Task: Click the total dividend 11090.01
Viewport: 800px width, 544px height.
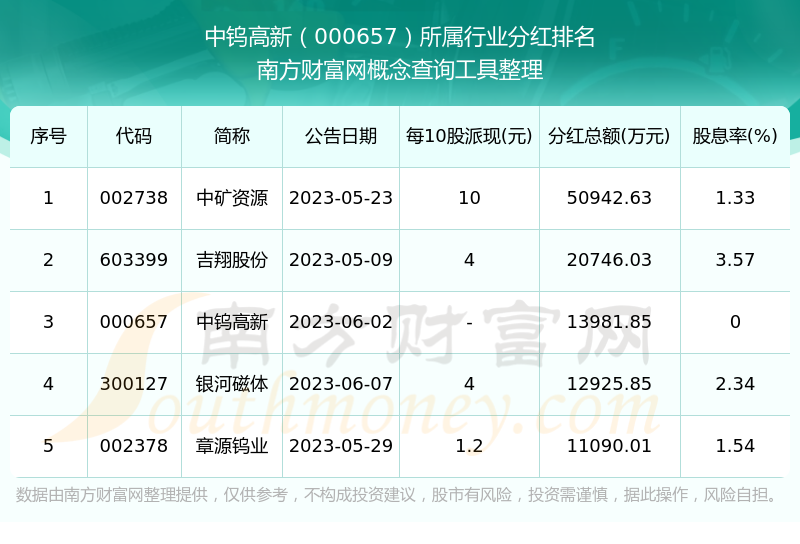Action: pos(609,446)
